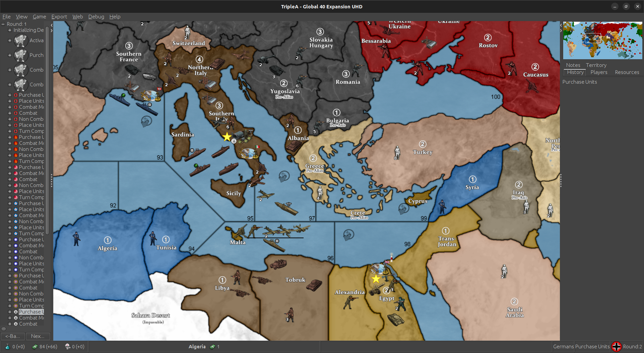This screenshot has width=644, height=353.
Task: Click the convoy ship icon in sea zone 93
Action: pyautogui.click(x=146, y=121)
